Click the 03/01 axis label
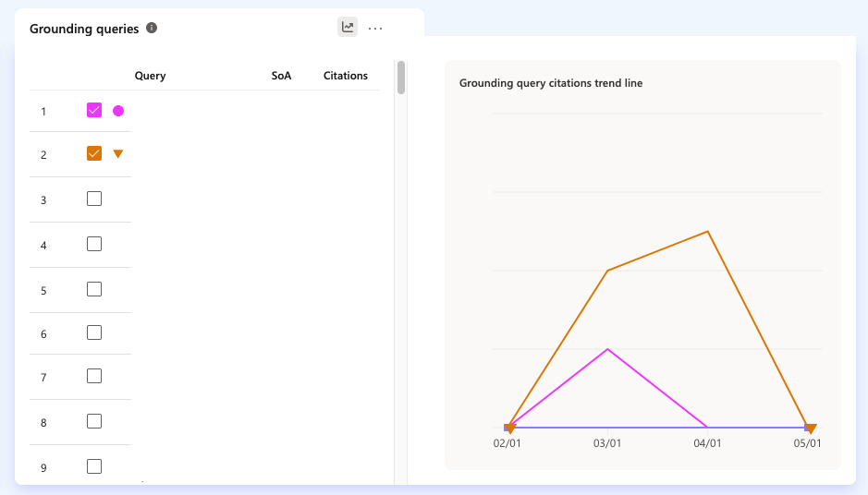This screenshot has width=868, height=495. 607,443
